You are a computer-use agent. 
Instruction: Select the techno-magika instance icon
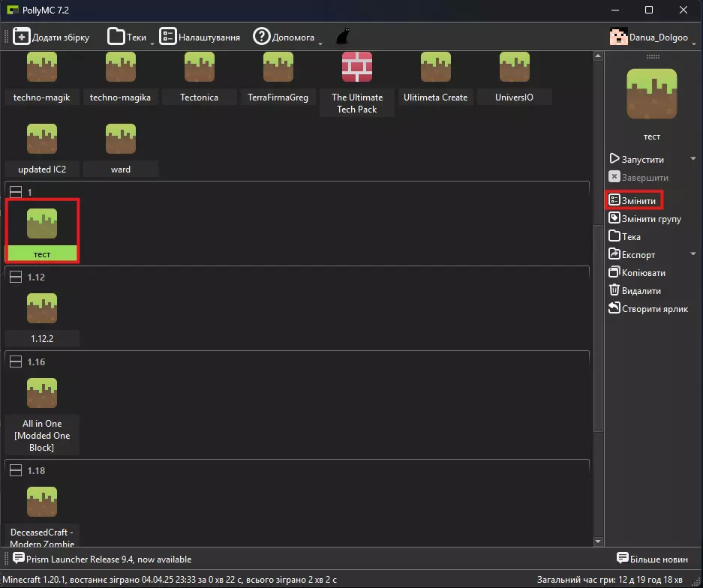tap(121, 67)
